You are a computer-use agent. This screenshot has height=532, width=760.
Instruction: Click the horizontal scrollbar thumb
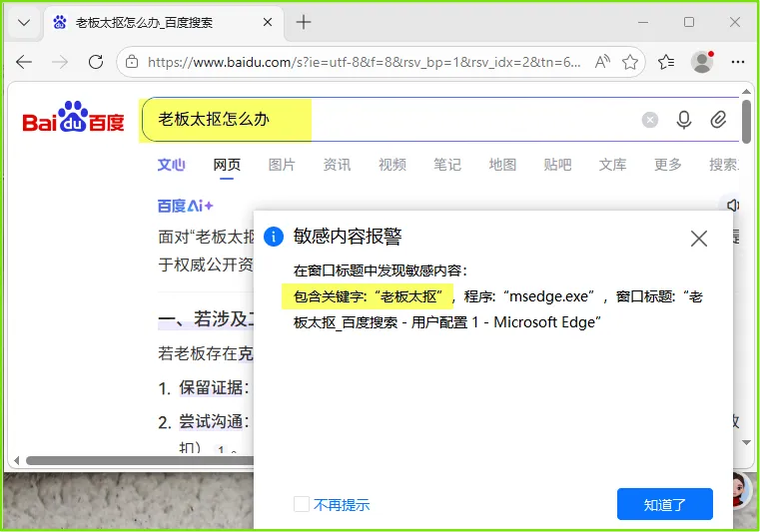click(140, 460)
